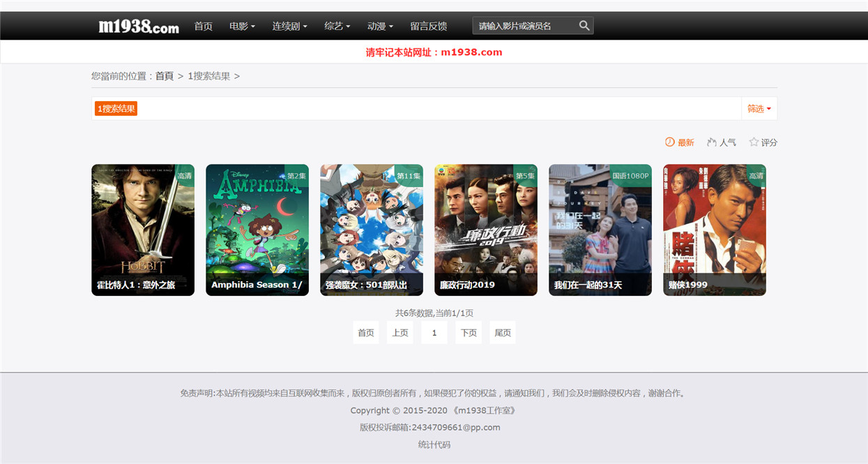Expand the 综艺 menu
The image size is (868, 464).
[337, 26]
